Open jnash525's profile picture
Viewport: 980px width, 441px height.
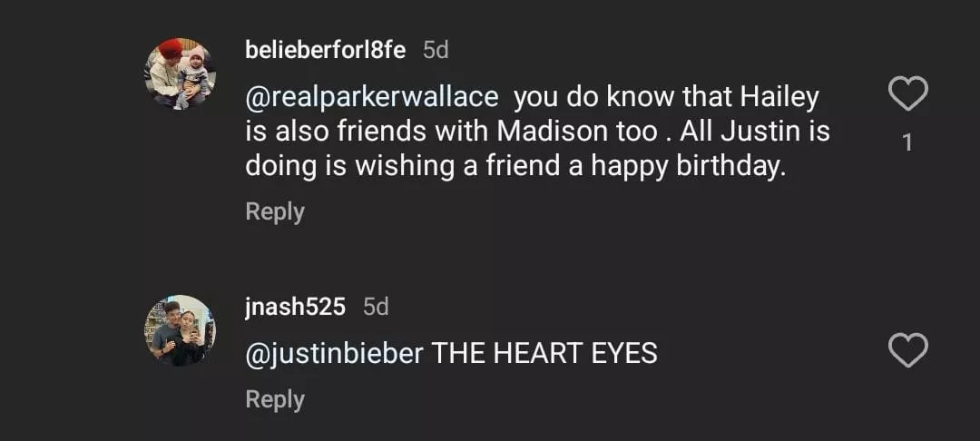click(x=180, y=330)
